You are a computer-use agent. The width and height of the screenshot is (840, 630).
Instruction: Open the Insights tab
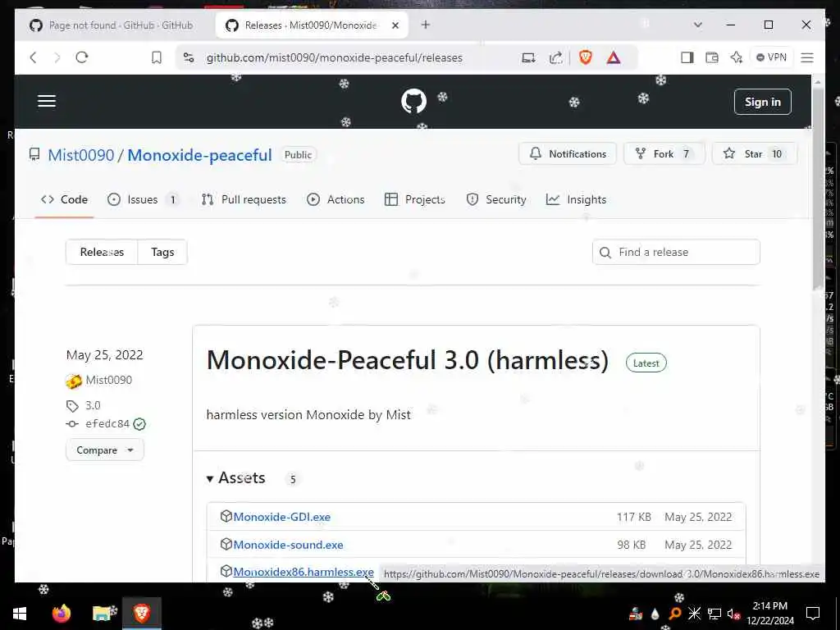[x=577, y=199]
